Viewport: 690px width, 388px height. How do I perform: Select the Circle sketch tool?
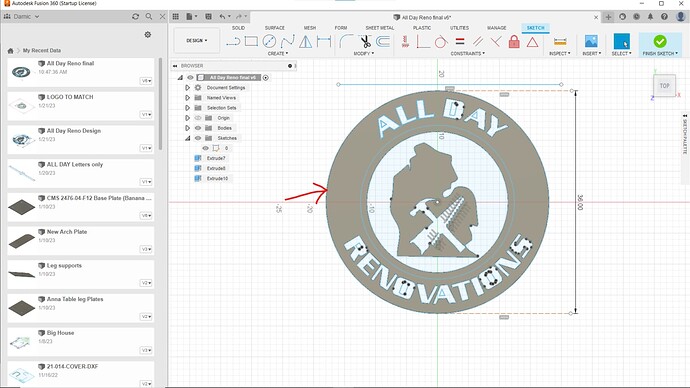(269, 41)
